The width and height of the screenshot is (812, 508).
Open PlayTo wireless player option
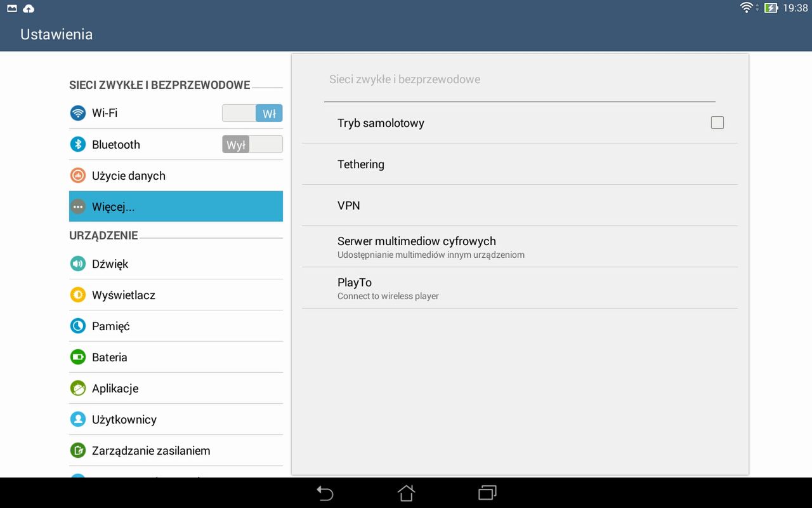coord(520,288)
